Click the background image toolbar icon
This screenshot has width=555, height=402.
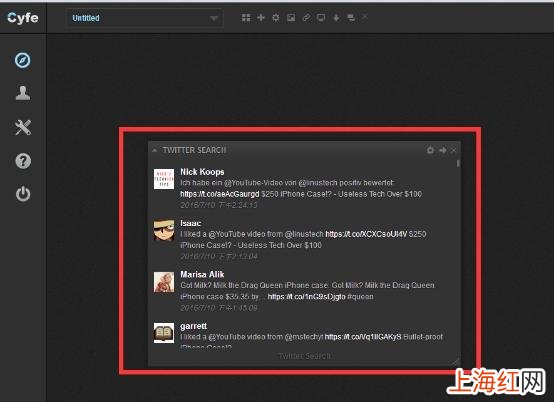[x=291, y=17]
